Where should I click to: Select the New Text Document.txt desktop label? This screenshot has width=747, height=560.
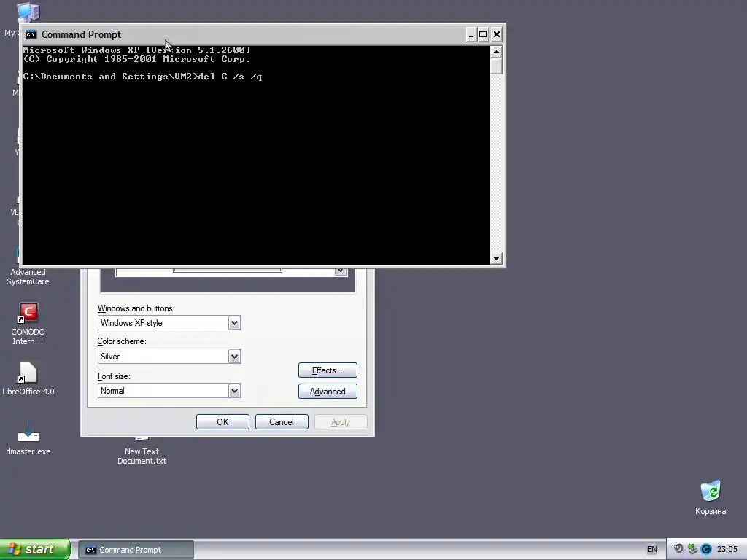pos(142,456)
